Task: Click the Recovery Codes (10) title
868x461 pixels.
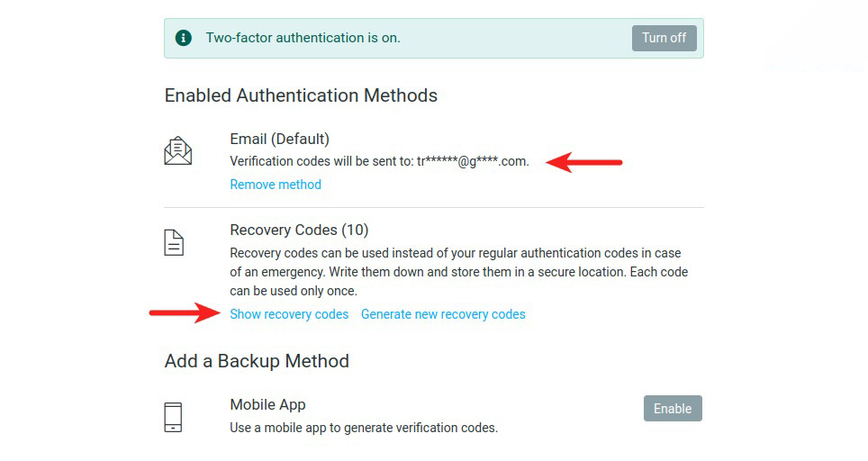Action: pos(299,230)
